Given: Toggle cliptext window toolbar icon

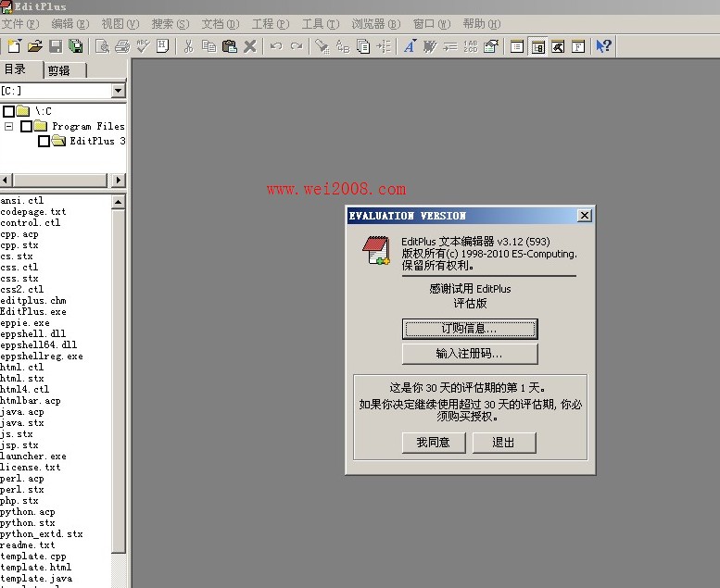Looking at the screenshot, I should click(517, 46).
